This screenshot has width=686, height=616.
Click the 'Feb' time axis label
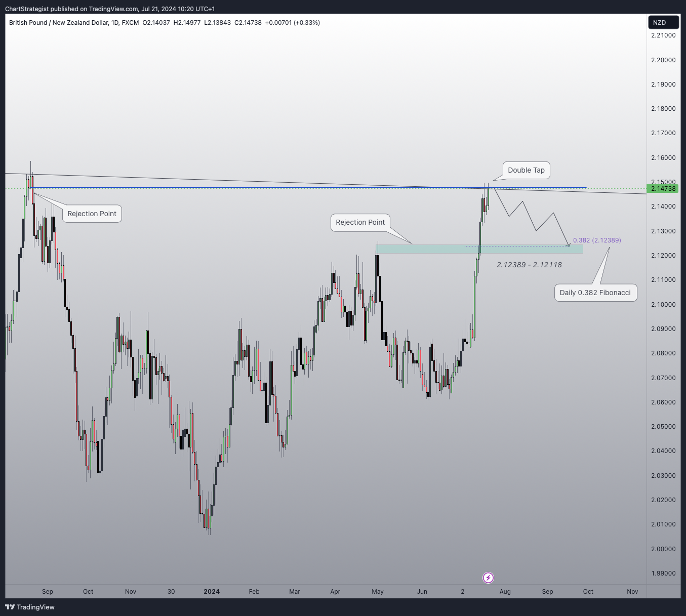click(x=254, y=592)
